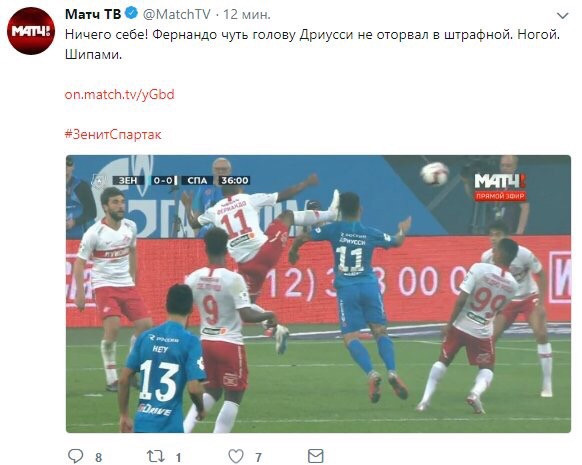The height and width of the screenshot is (465, 582).
Task: Expand the tweet options chevron
Action: (563, 16)
